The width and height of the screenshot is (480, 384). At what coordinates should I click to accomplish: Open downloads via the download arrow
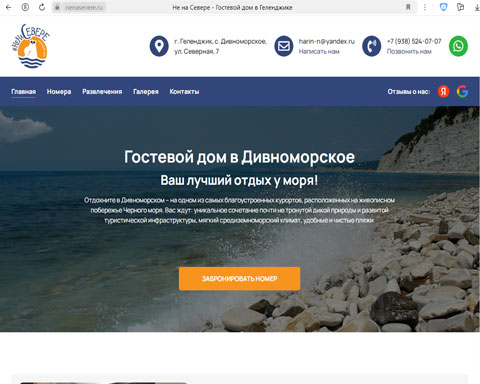(x=477, y=7)
